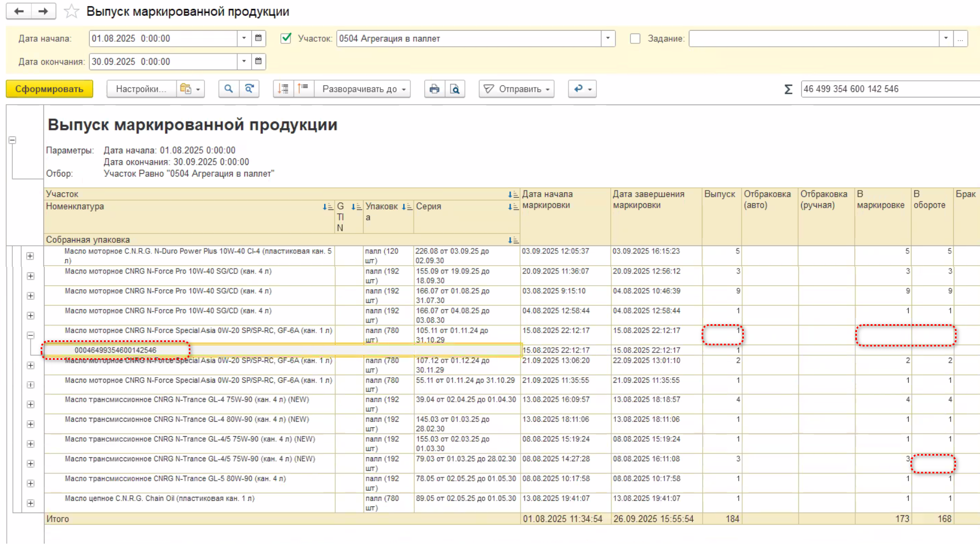Click the print icon
This screenshot has width=980, height=552.
tap(434, 89)
